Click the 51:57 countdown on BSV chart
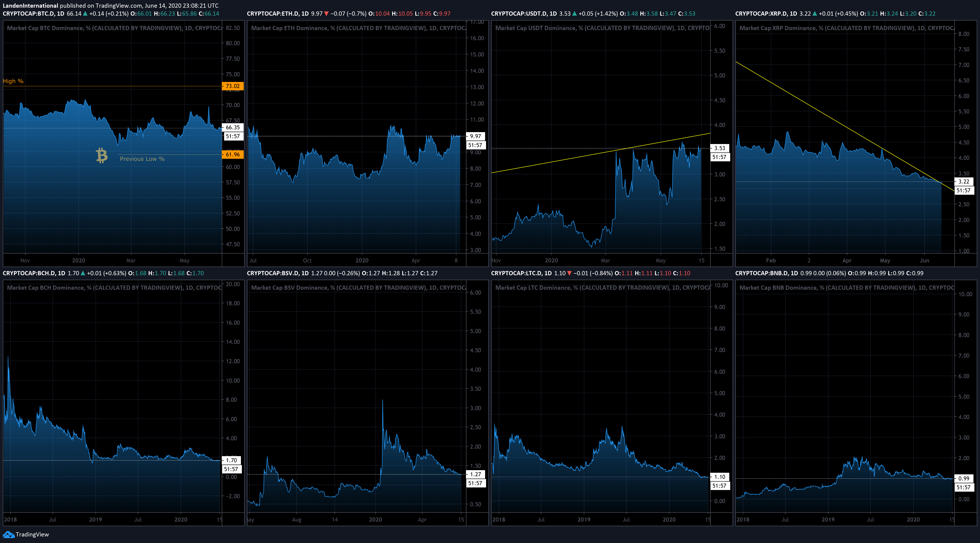The image size is (980, 543). tap(476, 483)
